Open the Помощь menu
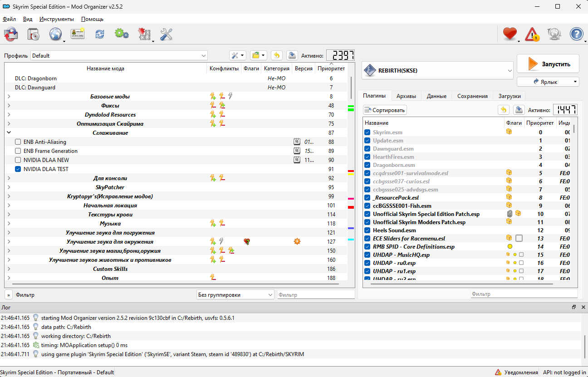This screenshot has width=588, height=377. pos(92,19)
